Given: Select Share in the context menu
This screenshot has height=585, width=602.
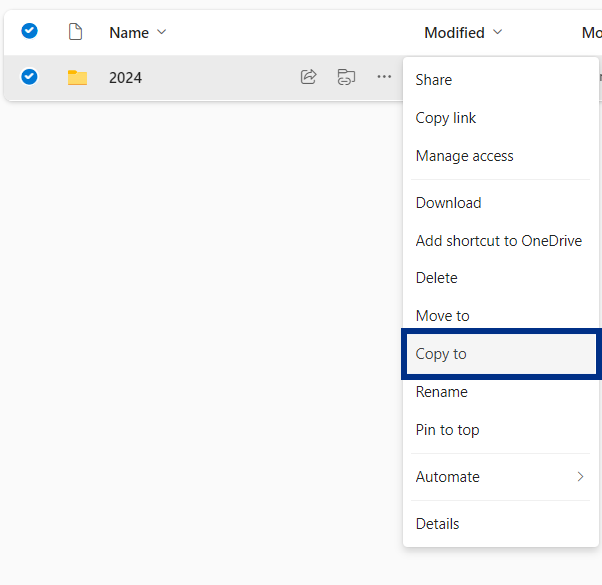Looking at the screenshot, I should click(433, 80).
